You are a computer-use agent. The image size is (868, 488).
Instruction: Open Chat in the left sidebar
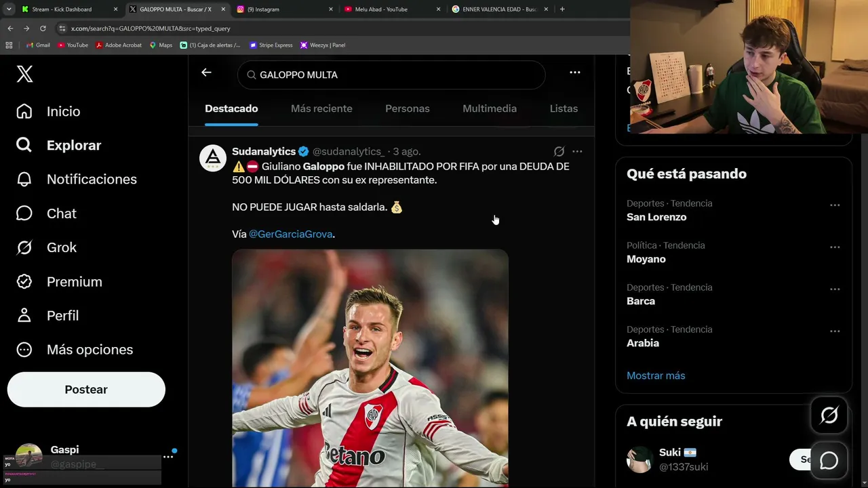click(x=46, y=213)
